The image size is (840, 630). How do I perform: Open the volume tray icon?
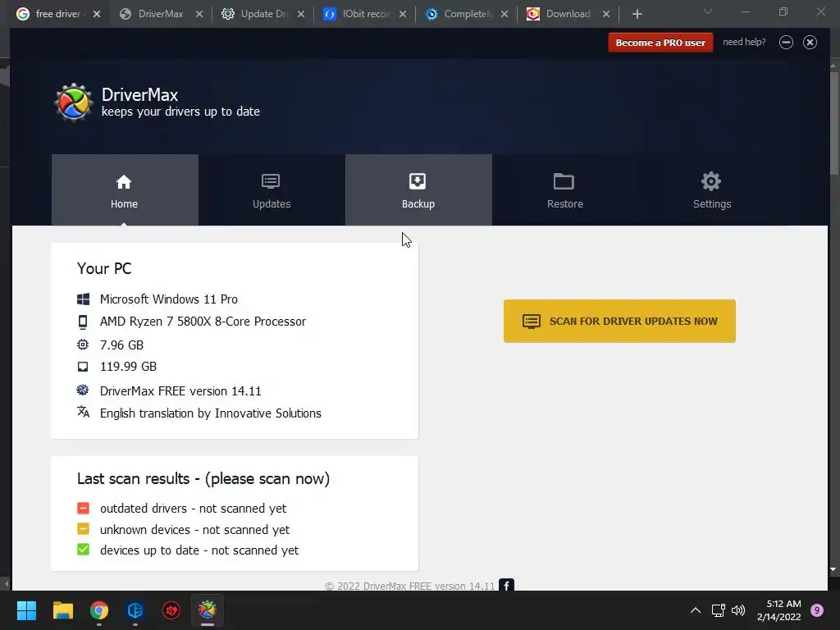[738, 610]
